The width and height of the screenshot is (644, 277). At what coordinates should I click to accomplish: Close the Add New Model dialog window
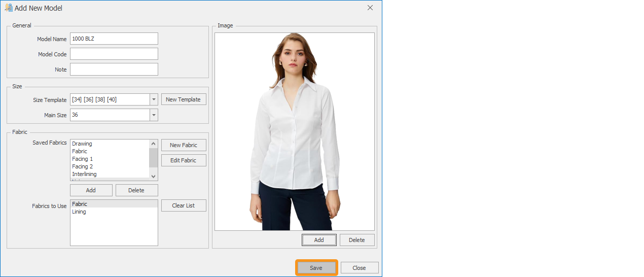370,8
